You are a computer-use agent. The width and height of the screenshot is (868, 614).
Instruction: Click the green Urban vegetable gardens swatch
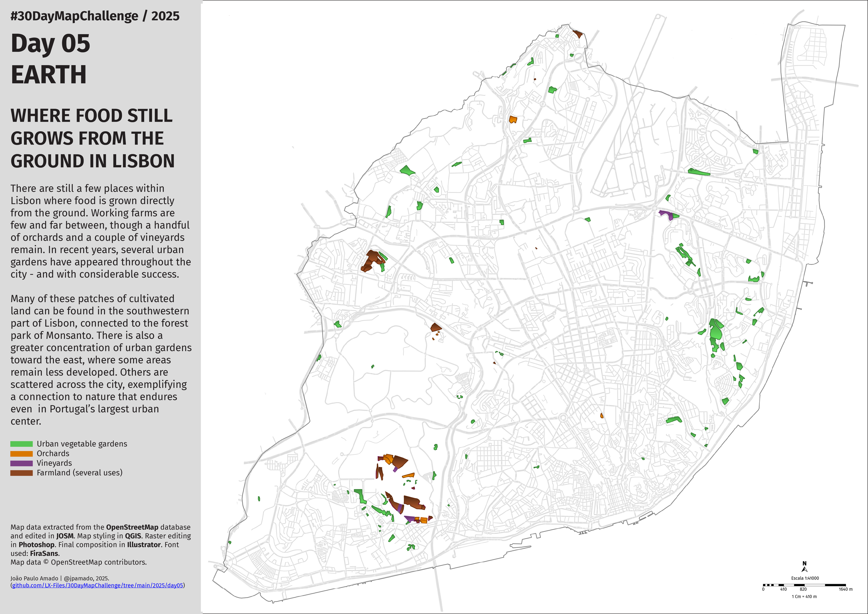[x=22, y=444]
